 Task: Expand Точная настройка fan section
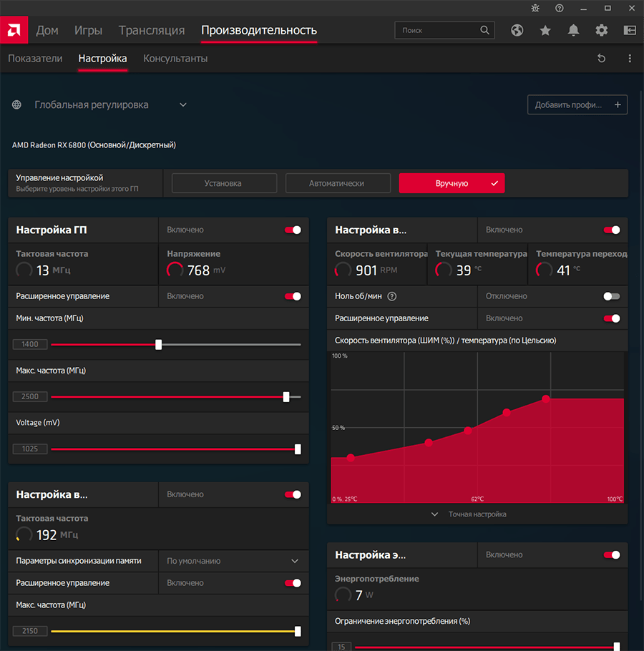477,514
